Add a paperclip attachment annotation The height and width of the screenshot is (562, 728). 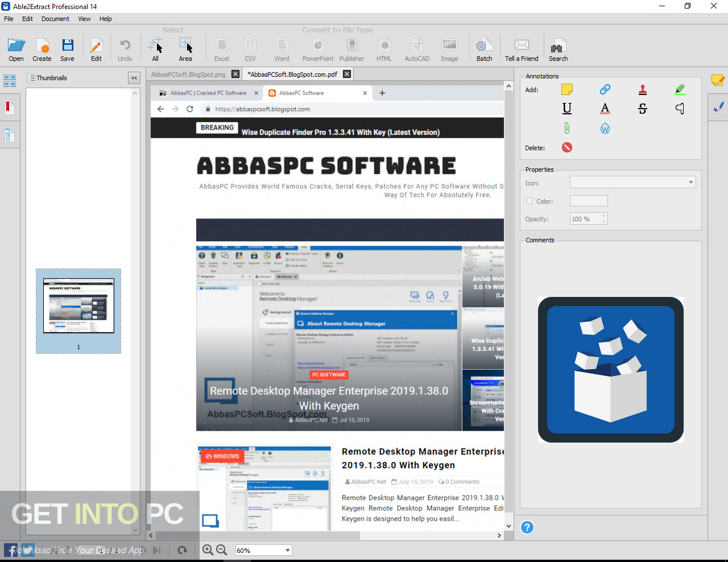click(x=567, y=129)
